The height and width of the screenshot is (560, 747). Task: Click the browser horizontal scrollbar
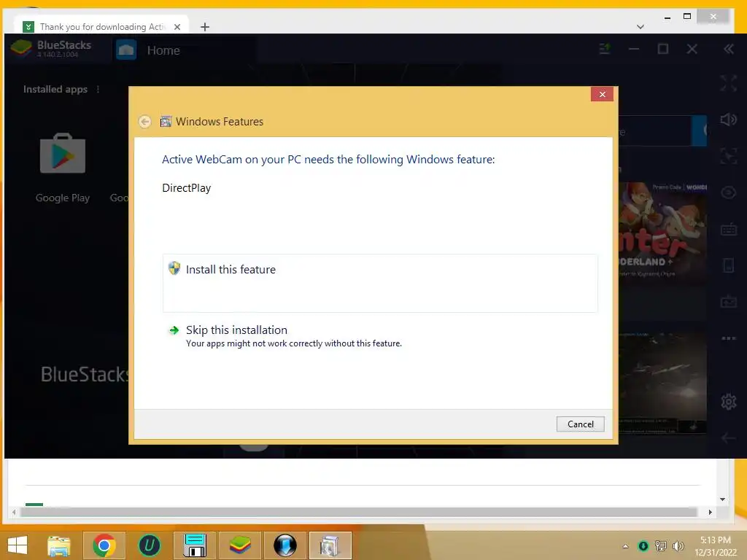pos(358,512)
